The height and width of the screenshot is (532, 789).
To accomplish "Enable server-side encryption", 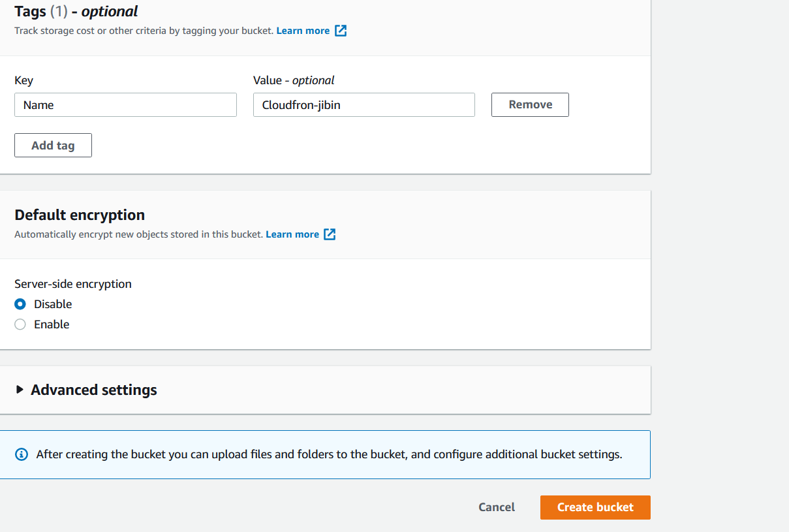I will 20,324.
